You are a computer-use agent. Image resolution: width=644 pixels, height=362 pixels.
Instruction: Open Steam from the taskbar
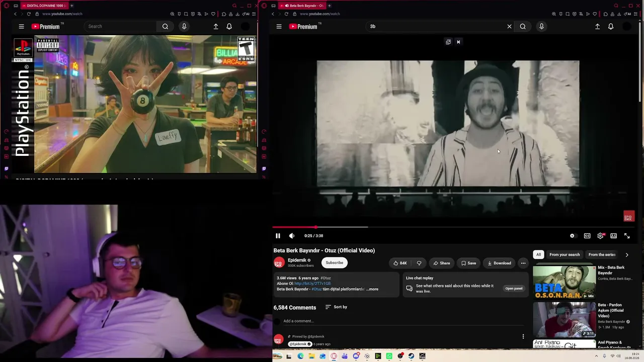coord(411,356)
